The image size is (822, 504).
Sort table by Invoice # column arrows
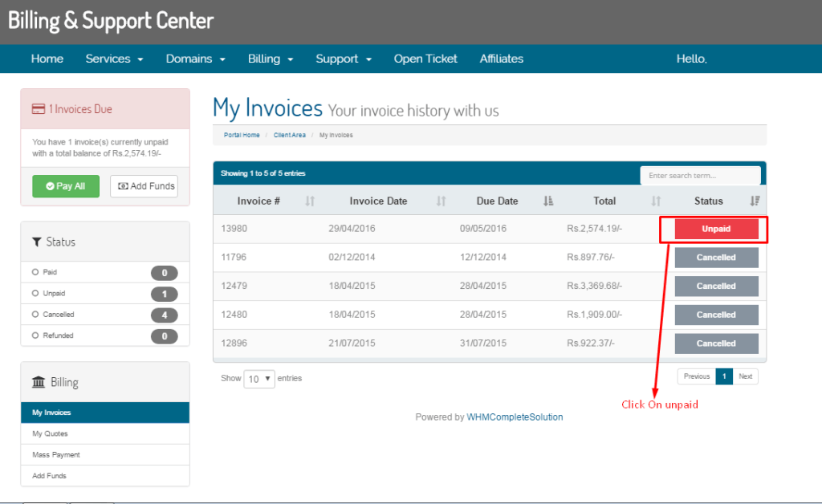point(310,201)
